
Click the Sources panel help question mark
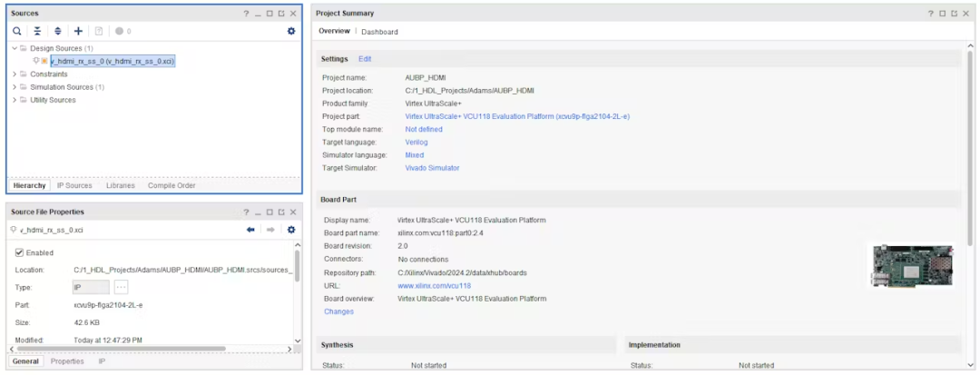pos(246,13)
